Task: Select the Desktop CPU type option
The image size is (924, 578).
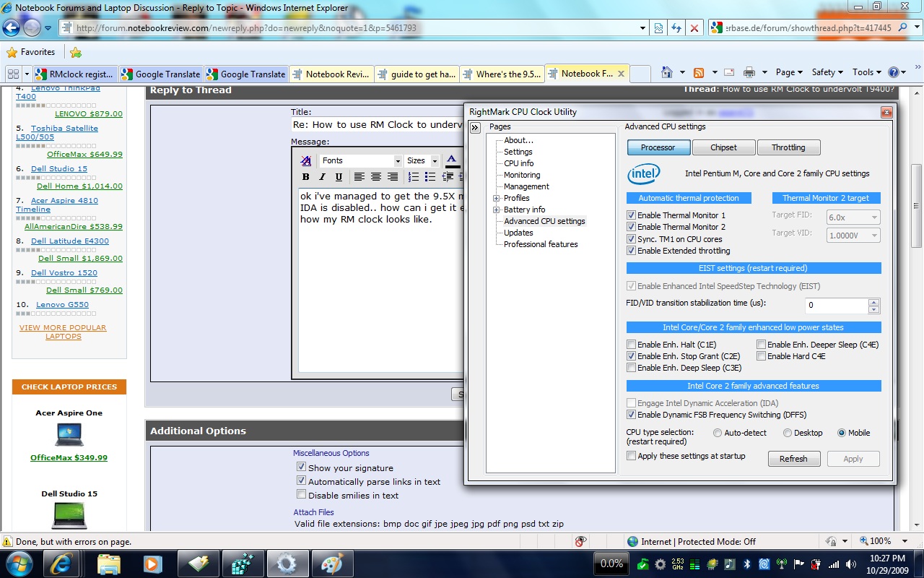Action: point(788,433)
